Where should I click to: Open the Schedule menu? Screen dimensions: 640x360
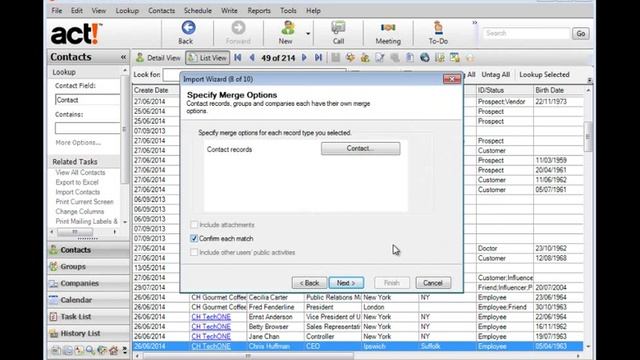click(198, 11)
